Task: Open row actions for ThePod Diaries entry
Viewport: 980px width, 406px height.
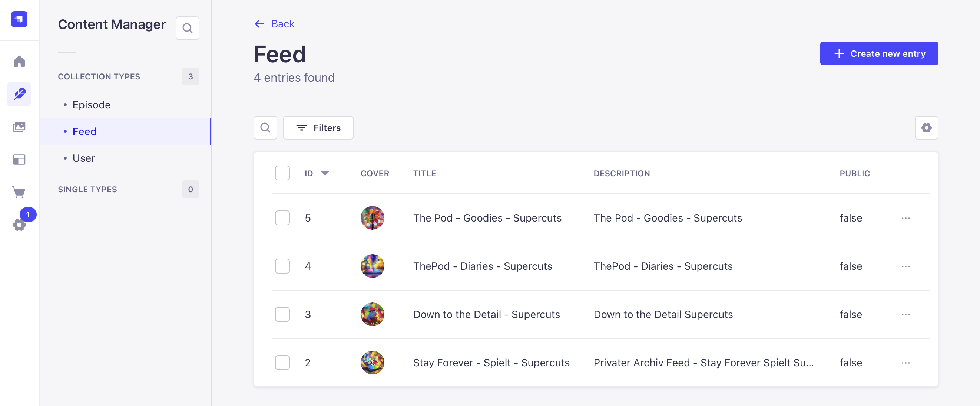Action: tap(905, 266)
